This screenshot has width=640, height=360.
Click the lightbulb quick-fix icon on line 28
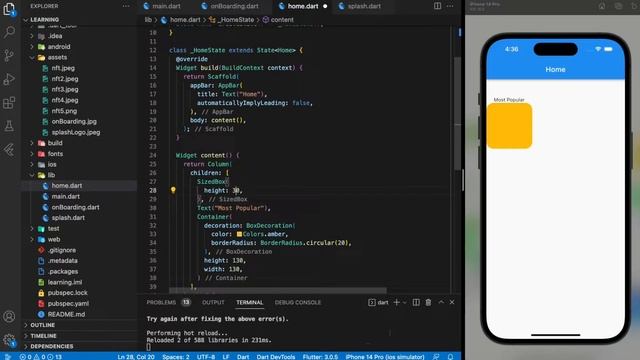tap(173, 190)
